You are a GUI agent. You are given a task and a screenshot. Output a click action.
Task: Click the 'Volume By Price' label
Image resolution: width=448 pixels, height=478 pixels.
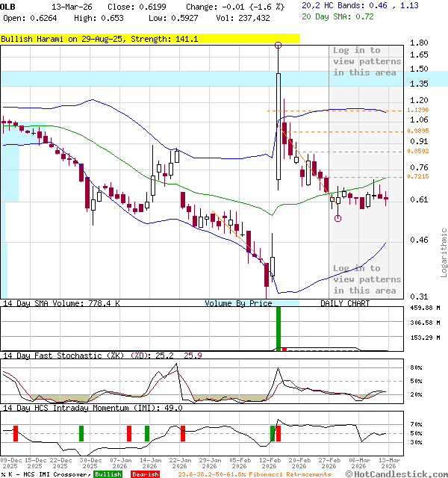click(x=239, y=304)
